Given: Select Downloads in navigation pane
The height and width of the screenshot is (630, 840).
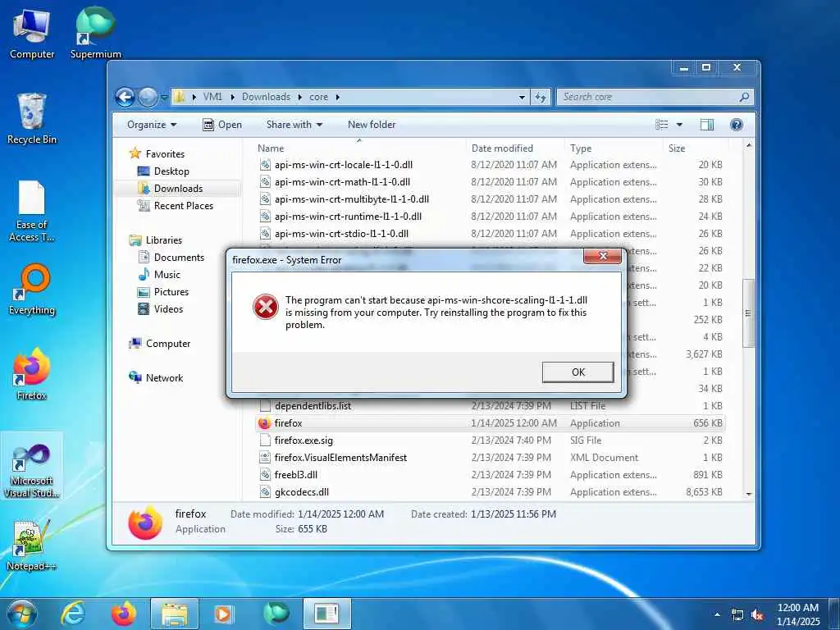Looking at the screenshot, I should [178, 189].
